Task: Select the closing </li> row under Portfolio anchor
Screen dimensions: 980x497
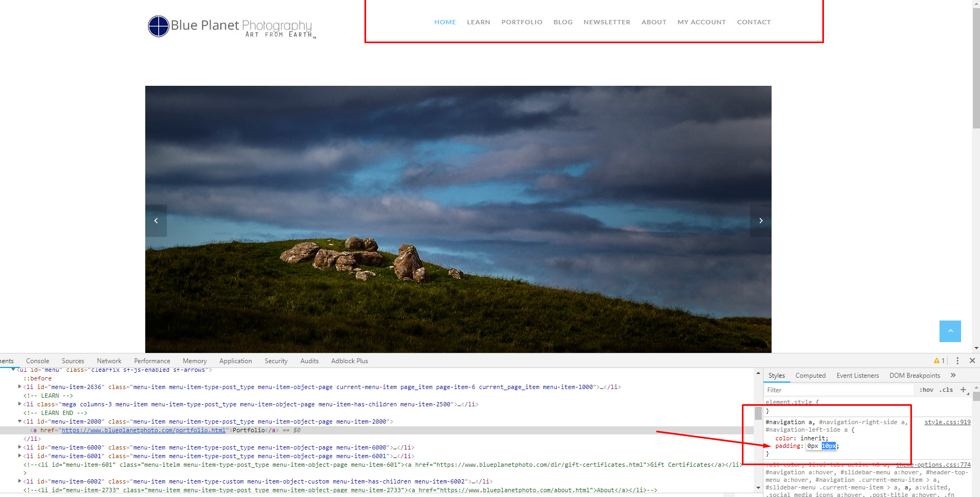Action: tap(32, 439)
